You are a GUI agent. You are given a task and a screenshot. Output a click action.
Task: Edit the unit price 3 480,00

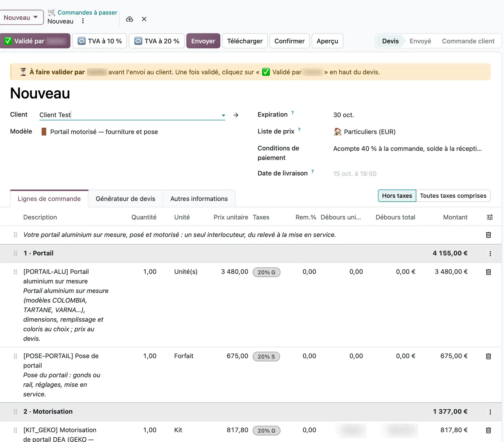(234, 272)
